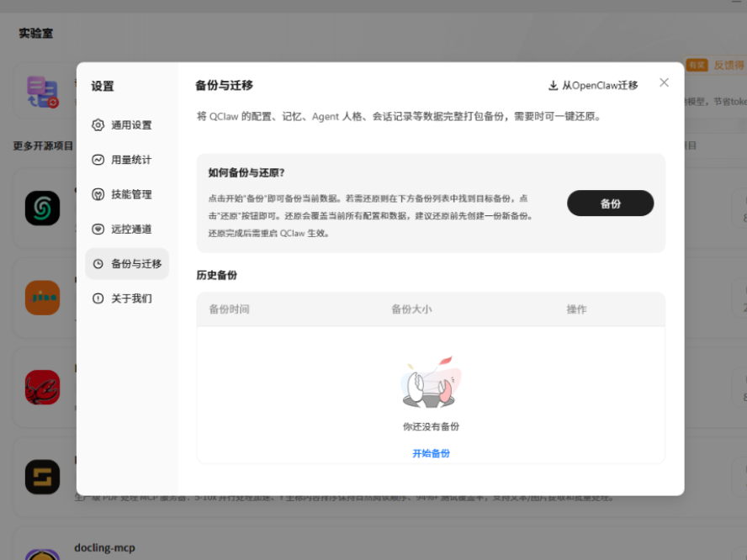This screenshot has height=560, width=747.
Task: Click green spiral app icon in background
Action: (x=42, y=208)
